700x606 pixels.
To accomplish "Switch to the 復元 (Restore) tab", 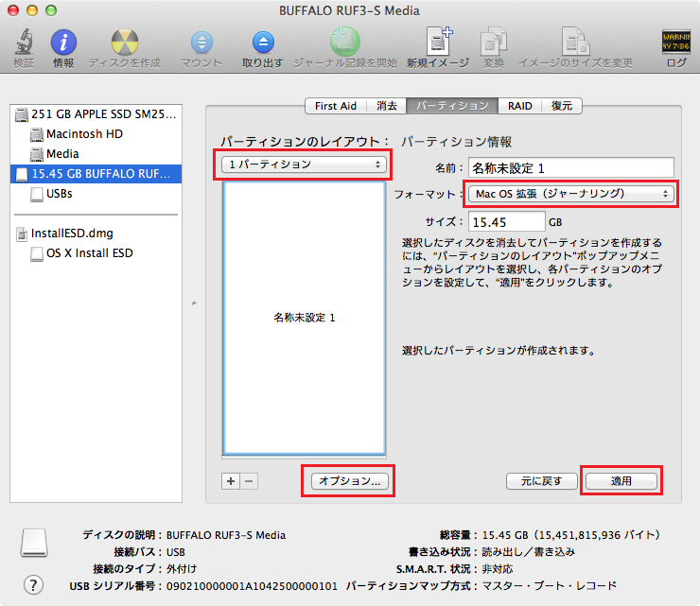I will 562,106.
